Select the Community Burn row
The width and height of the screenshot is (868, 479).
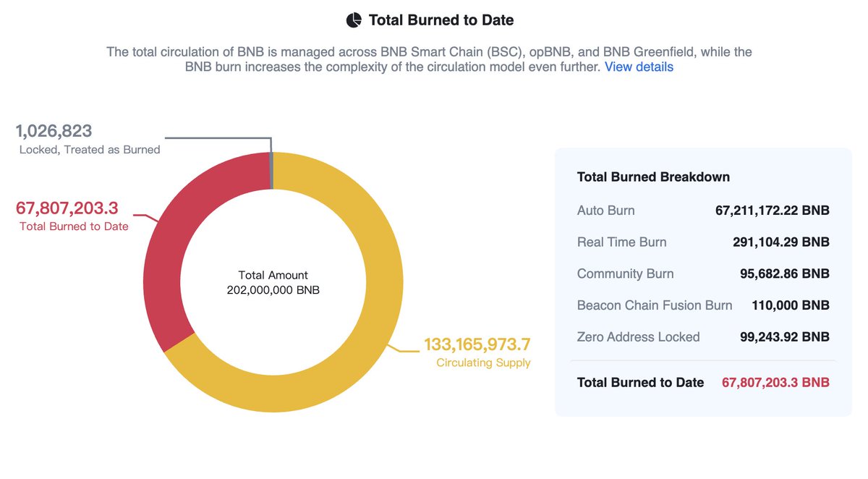click(703, 274)
